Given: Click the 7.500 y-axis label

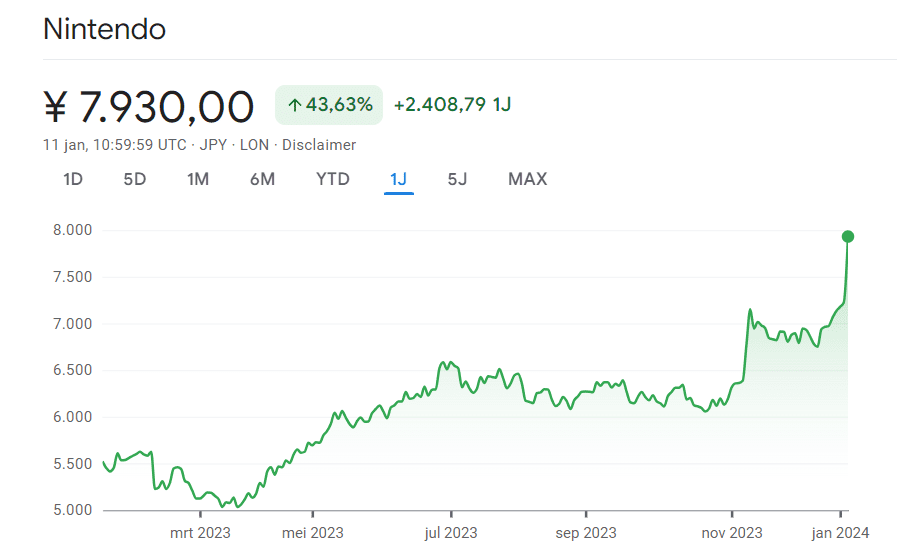Looking at the screenshot, I should pyautogui.click(x=72, y=277).
